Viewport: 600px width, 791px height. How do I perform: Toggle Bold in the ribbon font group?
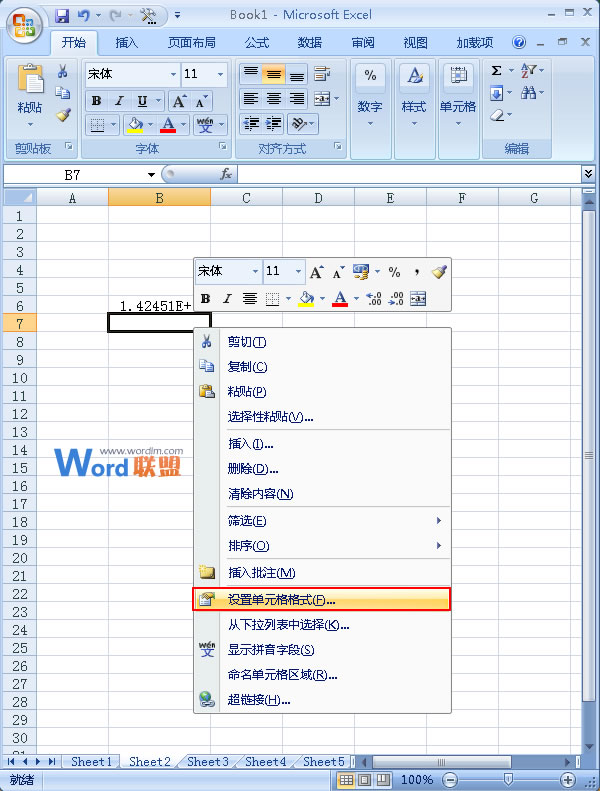[x=96, y=101]
